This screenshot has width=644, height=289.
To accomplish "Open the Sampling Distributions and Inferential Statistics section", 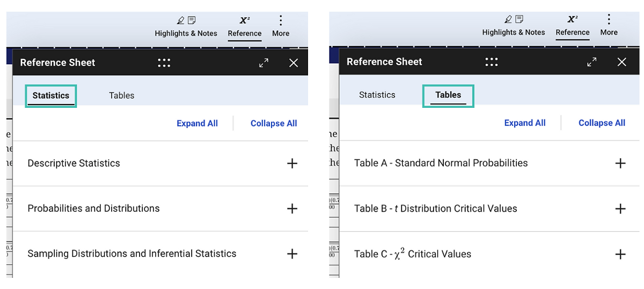I will (x=292, y=254).
